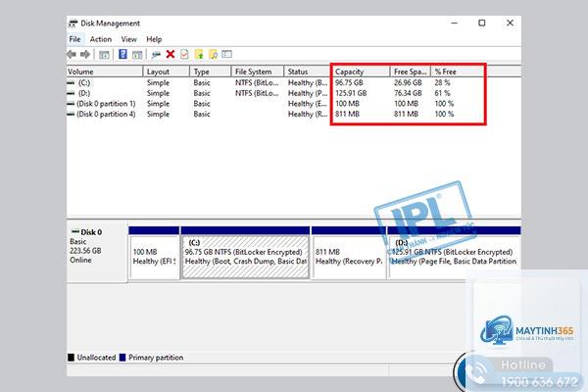This screenshot has width=588, height=392.
Task: Click the Show/Hide Console Tree icon
Action: point(104,55)
